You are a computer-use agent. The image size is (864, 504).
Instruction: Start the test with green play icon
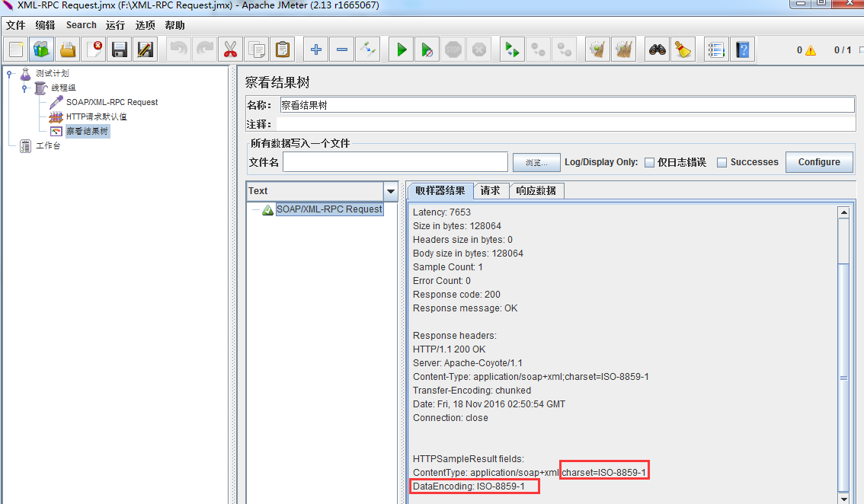point(401,49)
